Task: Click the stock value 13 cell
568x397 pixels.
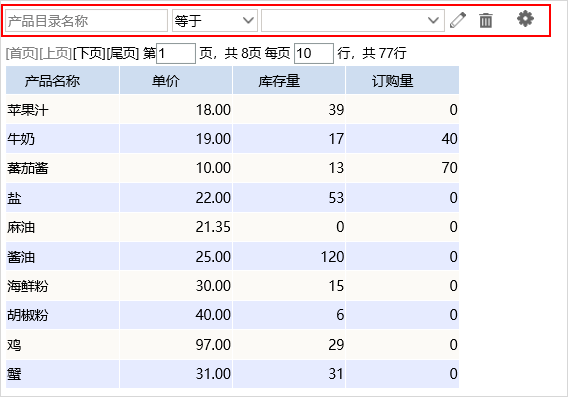Action: [289, 168]
